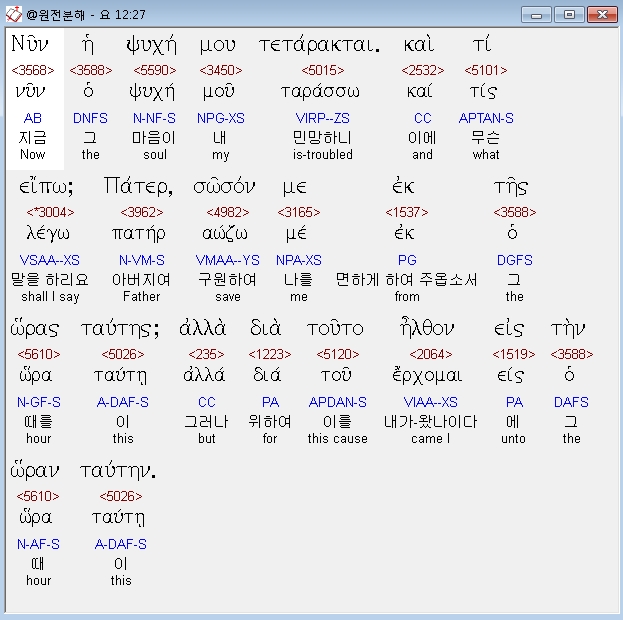Click the Greek word τετάρακται
Image resolution: width=623 pixels, height=620 pixels.
point(319,45)
